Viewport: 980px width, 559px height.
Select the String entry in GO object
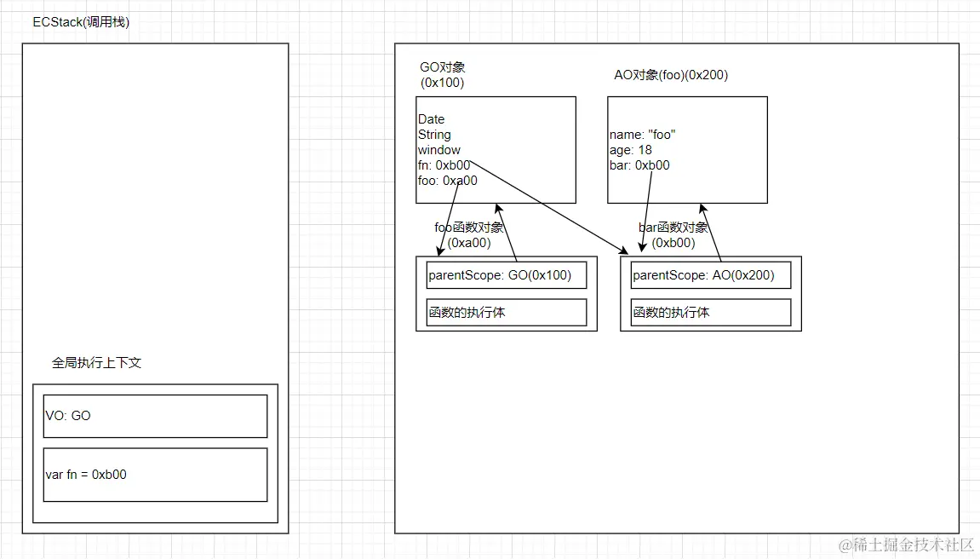pos(434,135)
